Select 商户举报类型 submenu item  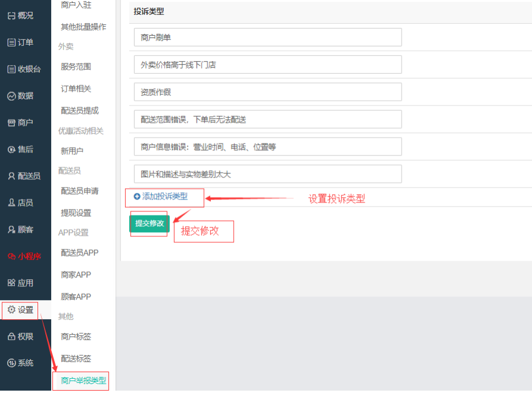[x=83, y=380]
